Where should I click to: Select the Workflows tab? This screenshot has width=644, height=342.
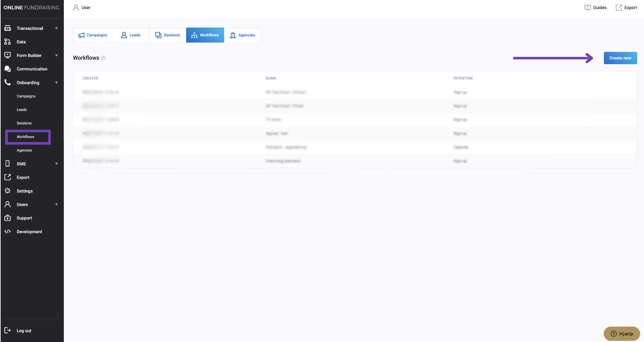(205, 35)
